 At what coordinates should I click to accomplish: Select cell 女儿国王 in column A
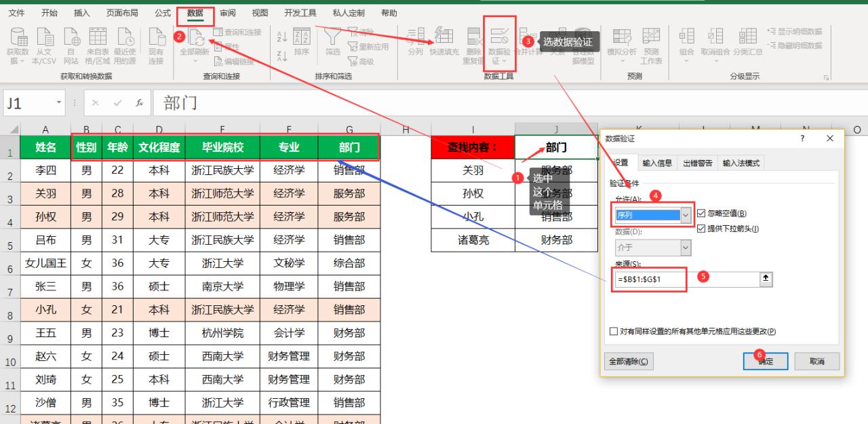[45, 263]
